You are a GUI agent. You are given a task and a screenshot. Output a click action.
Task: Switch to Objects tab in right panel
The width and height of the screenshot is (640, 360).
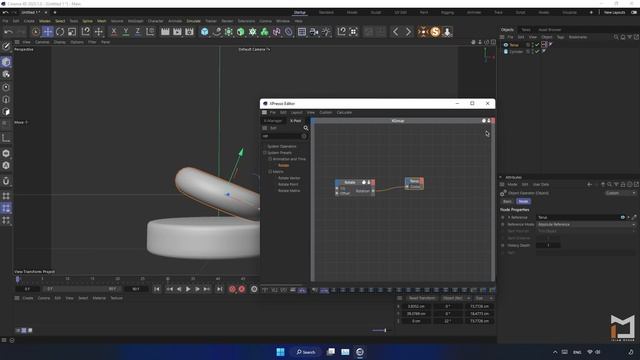click(x=507, y=30)
